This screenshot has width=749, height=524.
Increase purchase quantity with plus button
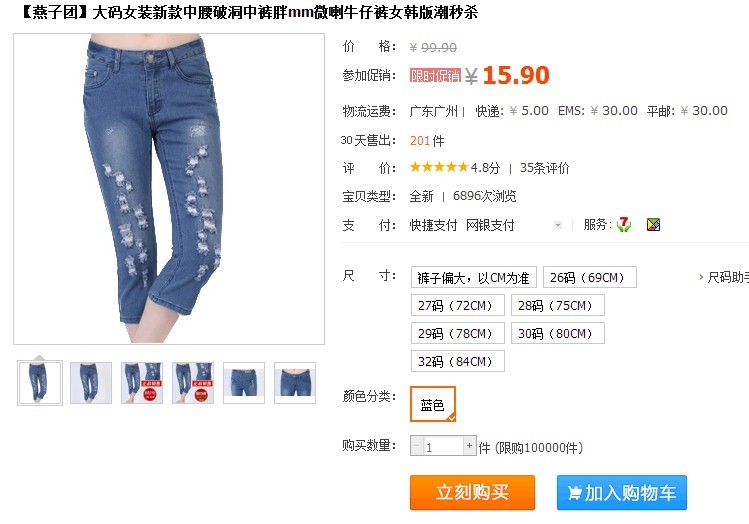[470, 446]
